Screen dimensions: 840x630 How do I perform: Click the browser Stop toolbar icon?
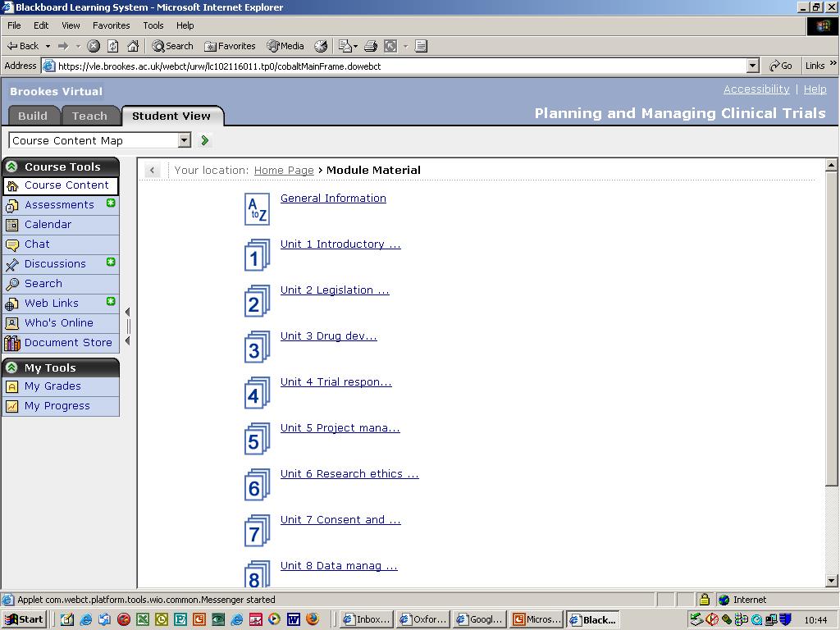pos(94,46)
